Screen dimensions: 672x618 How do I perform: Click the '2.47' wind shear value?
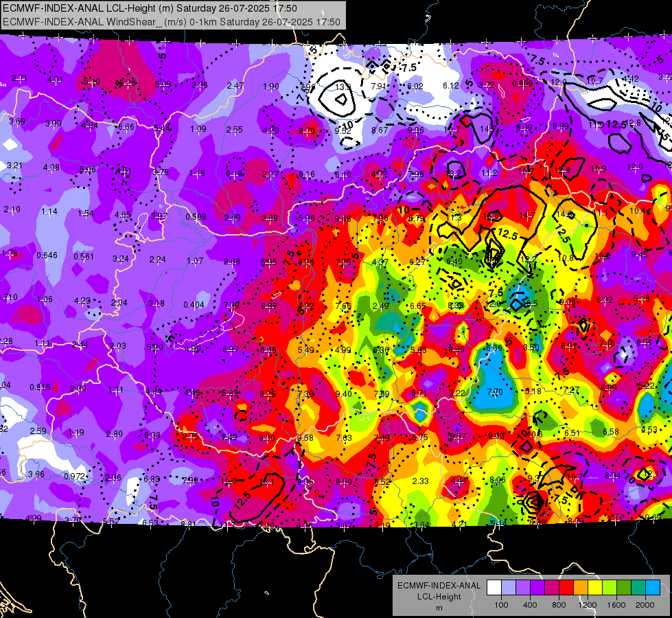[235, 85]
